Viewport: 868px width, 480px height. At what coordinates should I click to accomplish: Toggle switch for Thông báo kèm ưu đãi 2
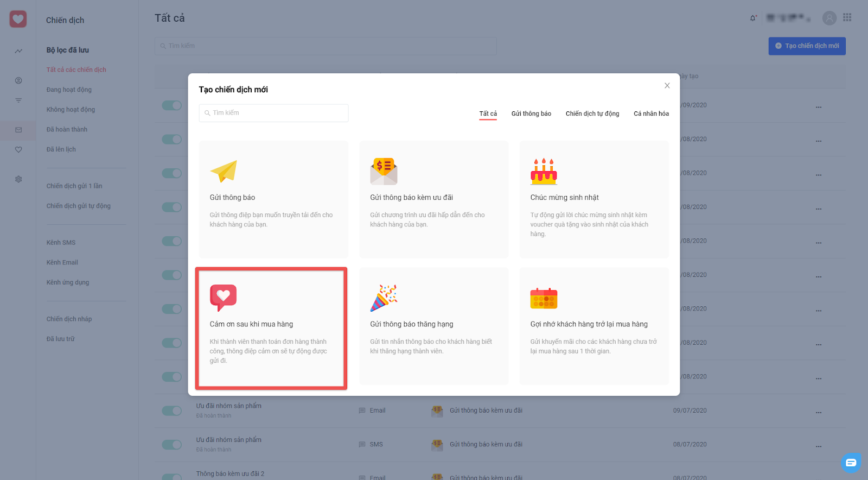[171, 476]
